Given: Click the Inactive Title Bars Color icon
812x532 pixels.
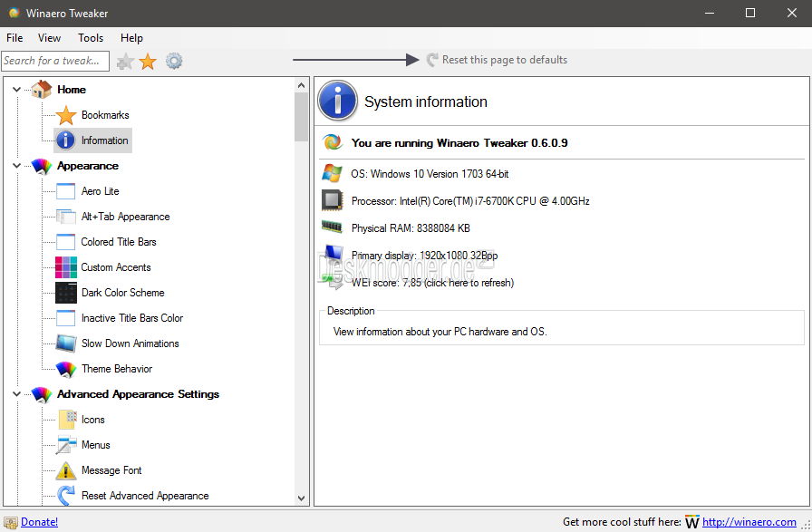Looking at the screenshot, I should pos(66,318).
